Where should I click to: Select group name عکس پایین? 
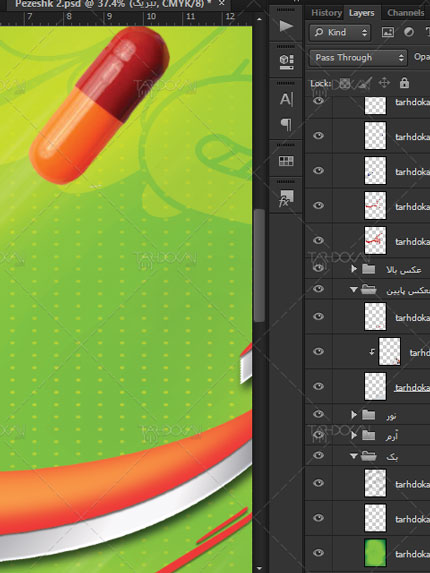click(x=408, y=291)
